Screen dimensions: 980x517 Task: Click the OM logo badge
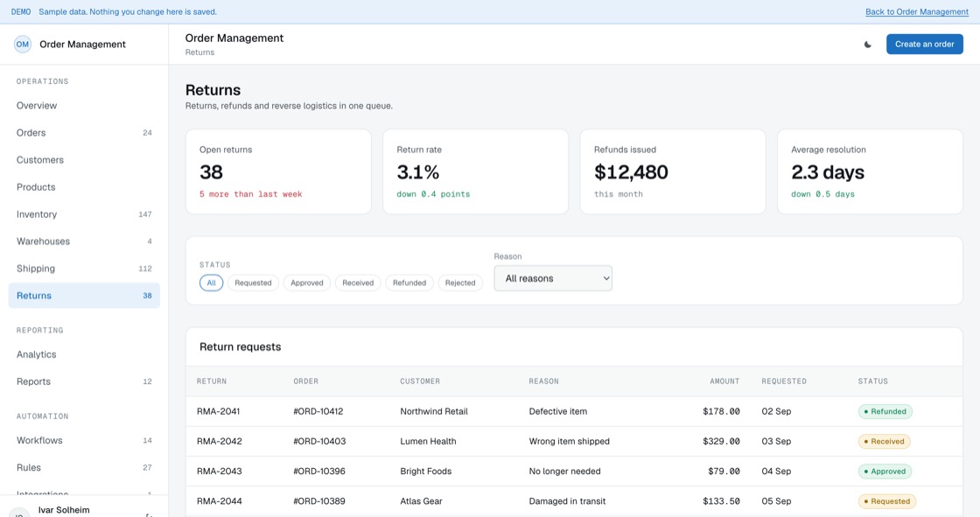23,45
